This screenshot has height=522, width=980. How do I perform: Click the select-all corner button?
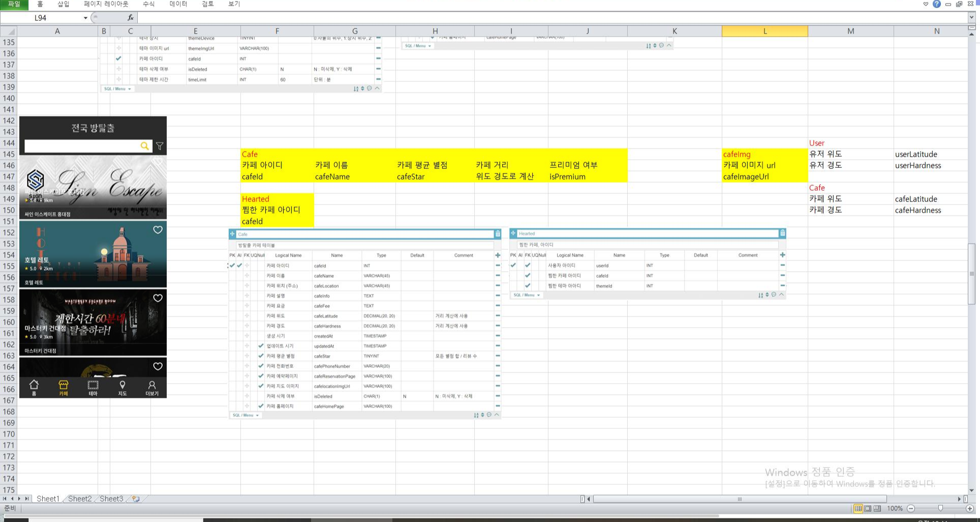click(9, 31)
